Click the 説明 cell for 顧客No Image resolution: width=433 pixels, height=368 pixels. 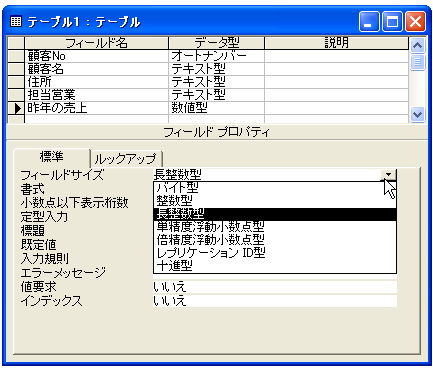coord(336,56)
